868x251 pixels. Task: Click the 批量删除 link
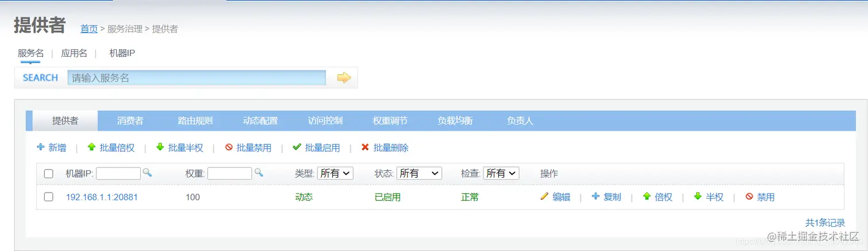click(x=391, y=148)
